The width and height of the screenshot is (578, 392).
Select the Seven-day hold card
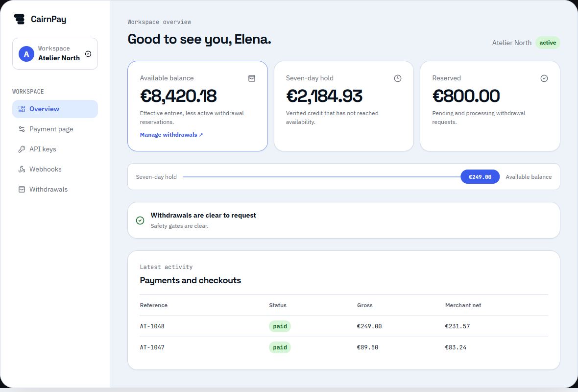point(343,106)
